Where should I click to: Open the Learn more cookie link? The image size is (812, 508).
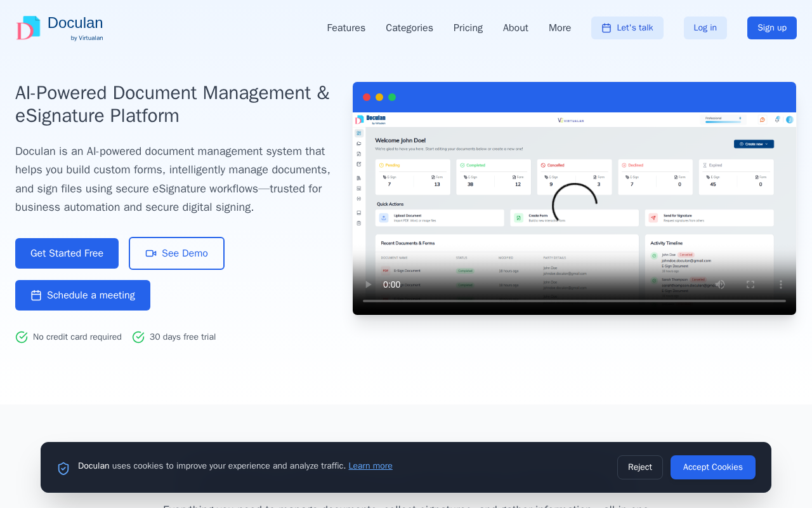pyautogui.click(x=370, y=465)
